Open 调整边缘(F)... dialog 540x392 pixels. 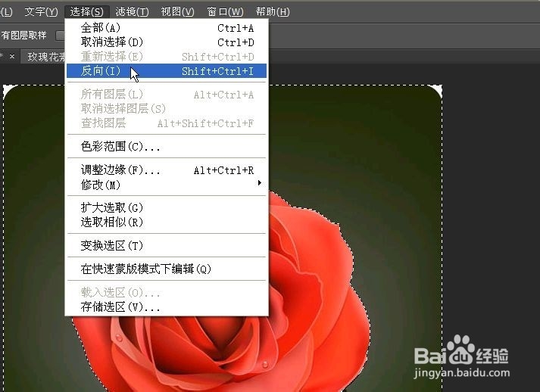click(167, 170)
